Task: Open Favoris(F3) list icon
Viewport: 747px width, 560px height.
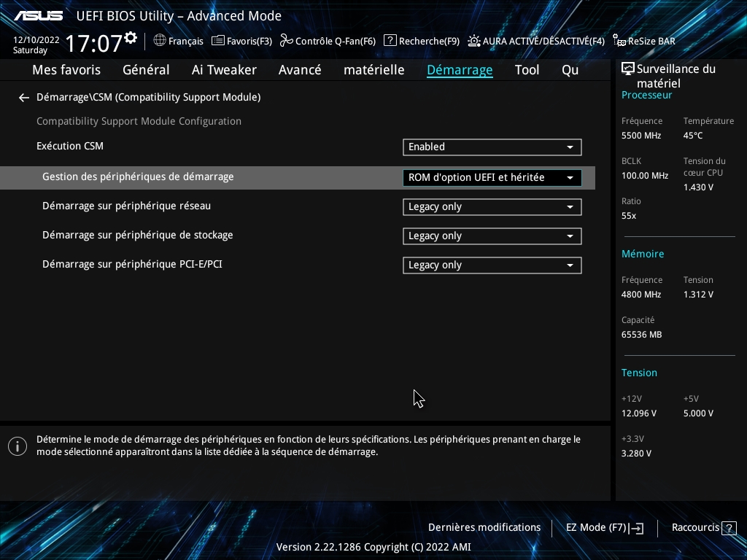Action: [x=217, y=41]
